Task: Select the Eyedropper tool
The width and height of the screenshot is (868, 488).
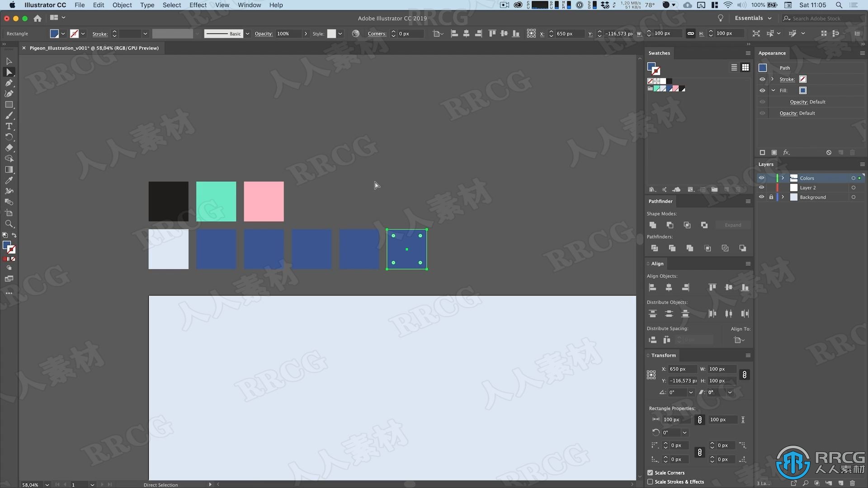Action: coord(9,181)
